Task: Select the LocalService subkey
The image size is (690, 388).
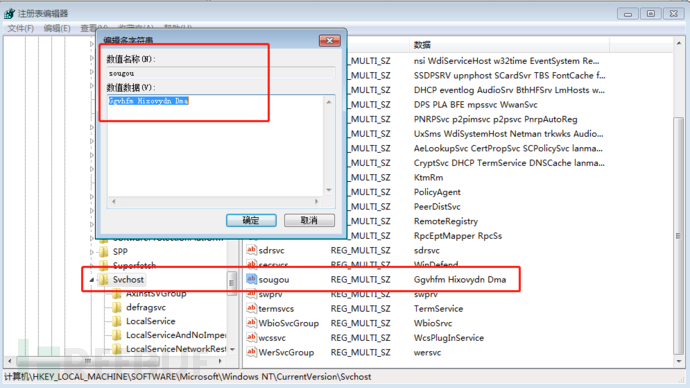Action: [150, 321]
